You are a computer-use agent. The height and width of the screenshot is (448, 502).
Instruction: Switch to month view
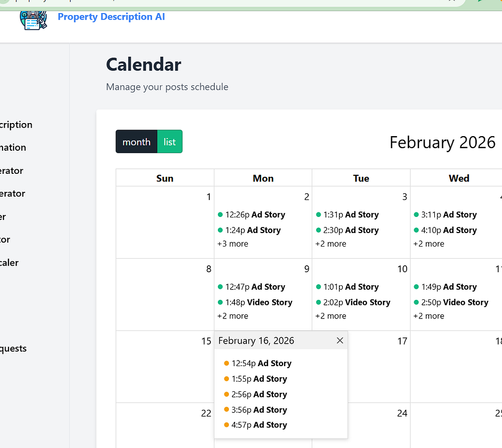click(137, 142)
